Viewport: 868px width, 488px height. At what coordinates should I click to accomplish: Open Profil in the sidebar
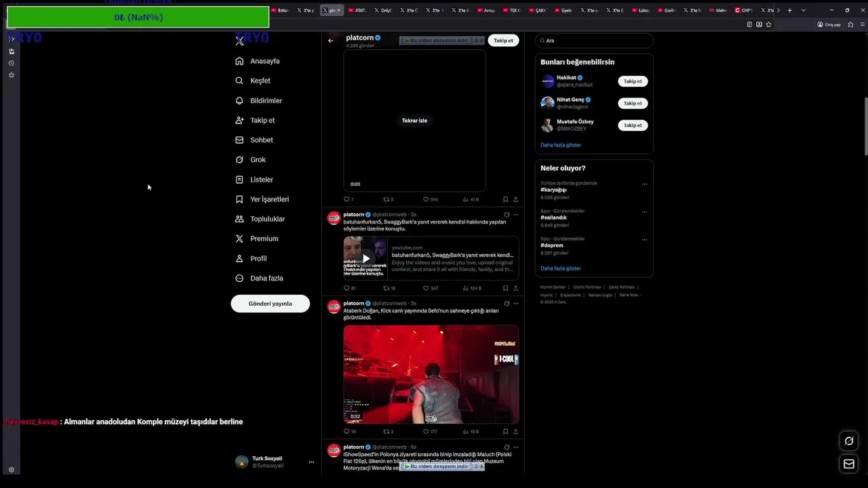(x=251, y=258)
